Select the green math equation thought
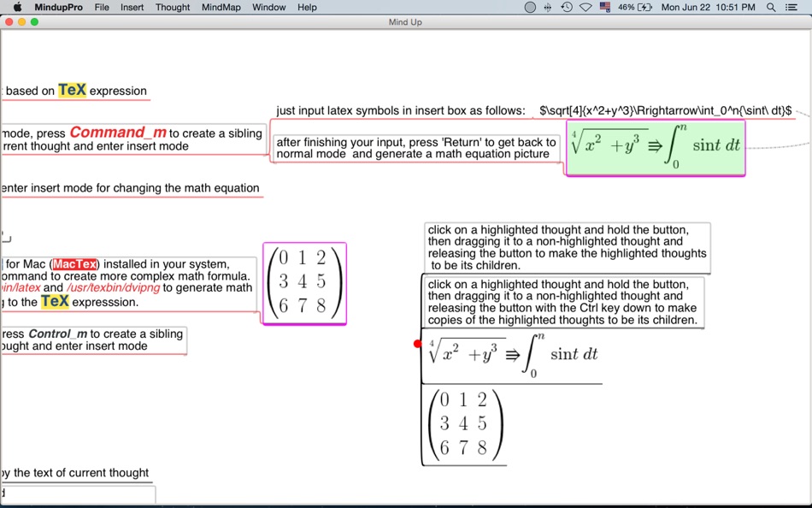Screen dimensions: 812x508 [656, 148]
